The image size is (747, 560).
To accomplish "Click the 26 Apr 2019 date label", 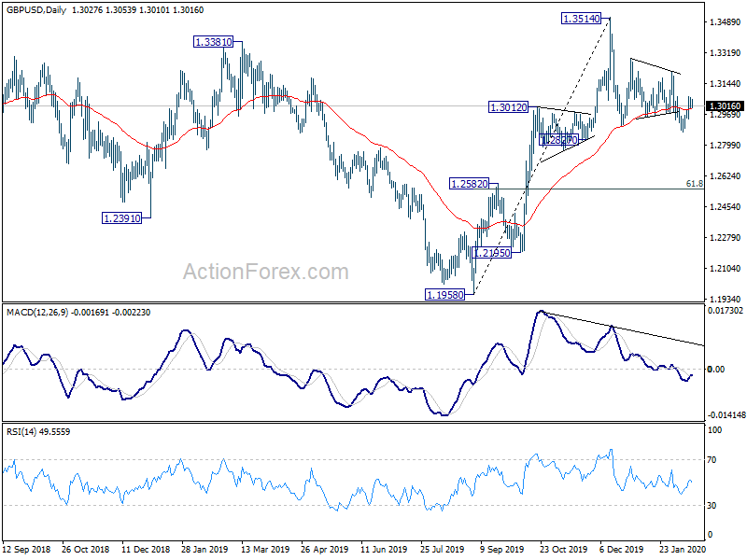I will (x=324, y=550).
